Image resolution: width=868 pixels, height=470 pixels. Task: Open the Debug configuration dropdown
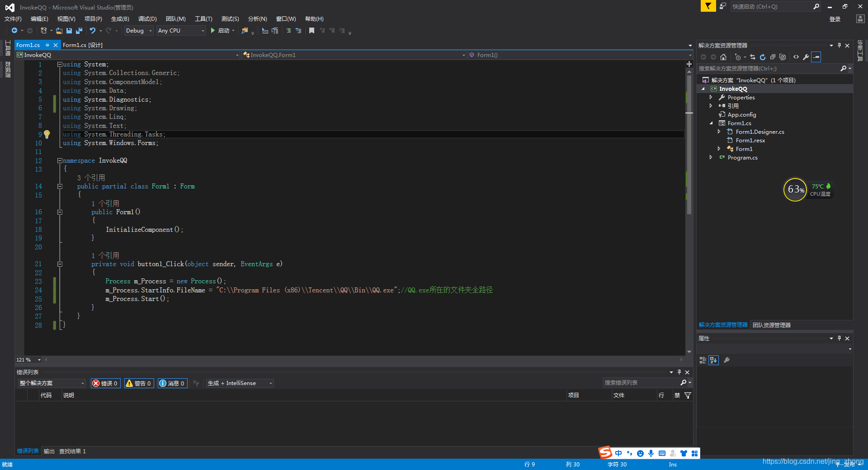tap(139, 31)
